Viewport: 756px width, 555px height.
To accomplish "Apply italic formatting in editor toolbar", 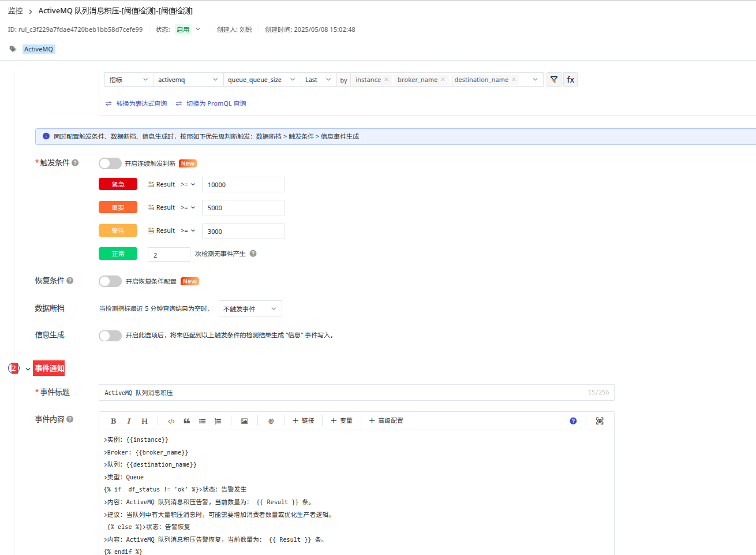I will coord(129,421).
